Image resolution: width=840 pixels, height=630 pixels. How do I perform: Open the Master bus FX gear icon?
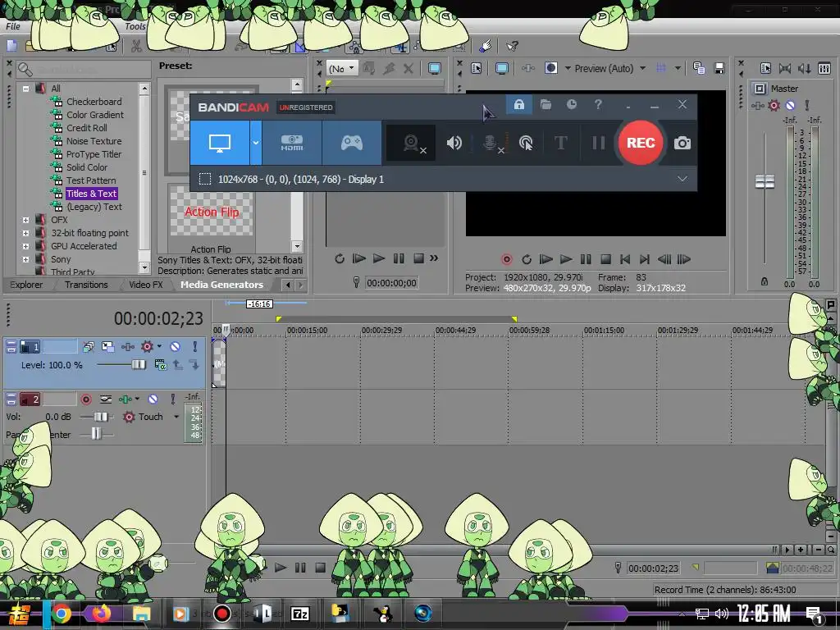pyautogui.click(x=774, y=105)
